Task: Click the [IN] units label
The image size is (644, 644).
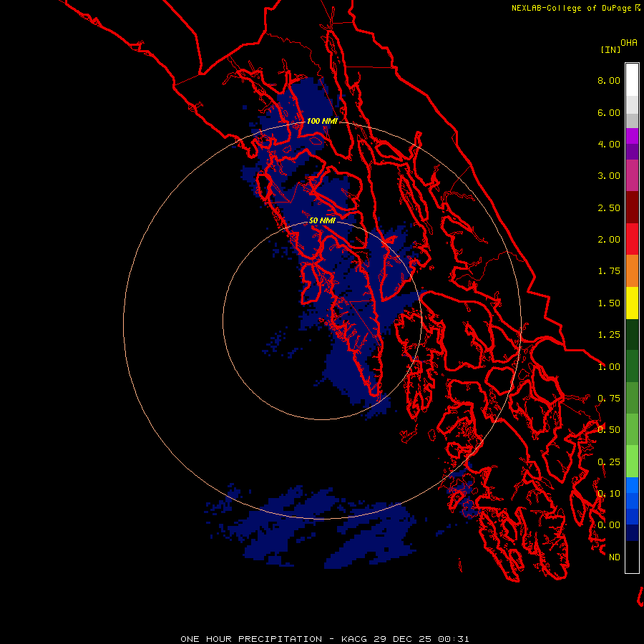Action: [x=610, y=49]
